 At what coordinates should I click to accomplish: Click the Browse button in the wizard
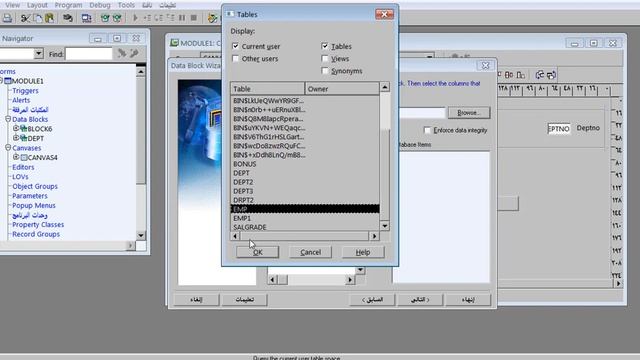coord(469,113)
